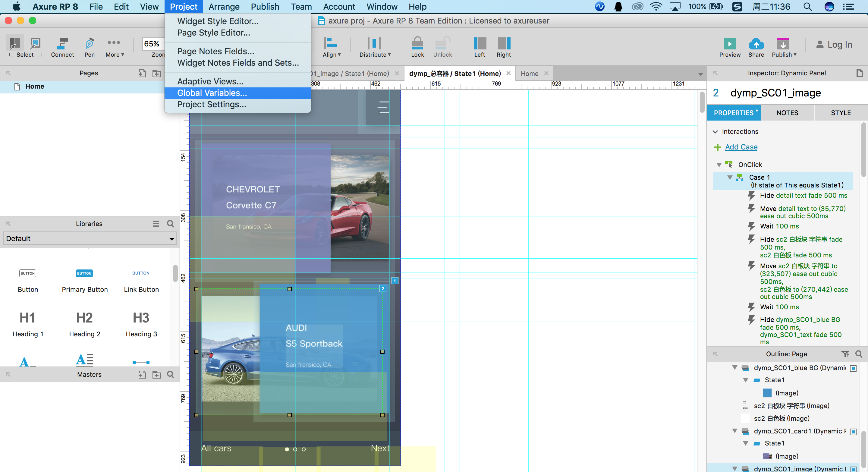The height and width of the screenshot is (472, 868).
Task: Toggle view checkbox for dymp_SC01_blue BG
Action: coord(853,368)
